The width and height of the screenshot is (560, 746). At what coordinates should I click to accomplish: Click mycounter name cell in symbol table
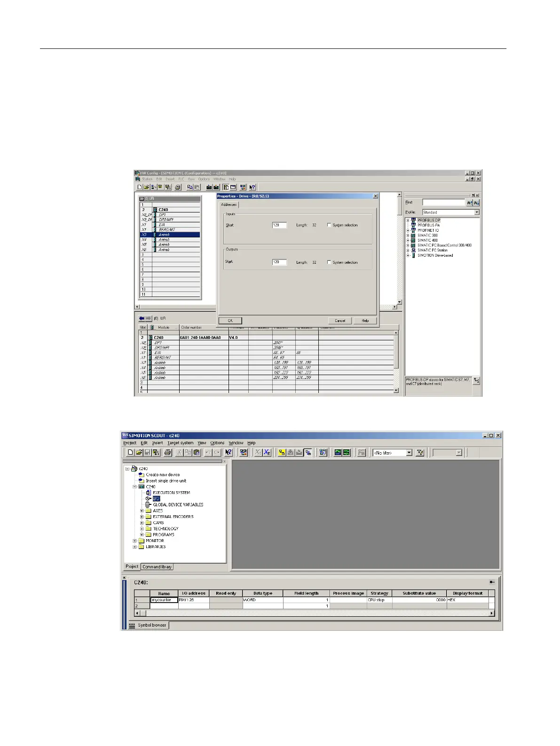coord(164,600)
